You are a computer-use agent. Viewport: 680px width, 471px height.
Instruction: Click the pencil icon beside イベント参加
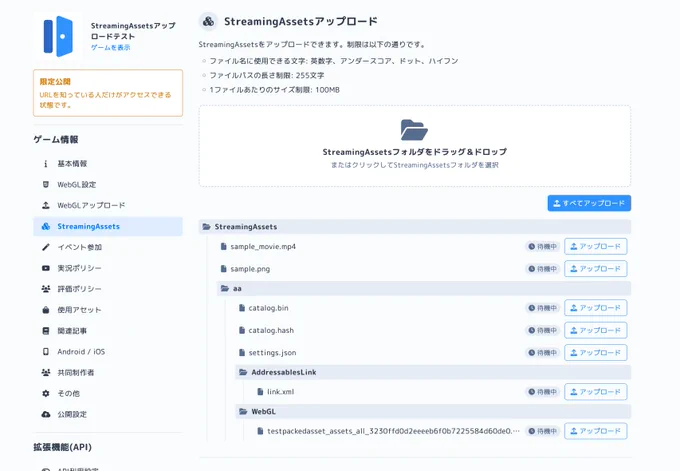click(x=46, y=247)
